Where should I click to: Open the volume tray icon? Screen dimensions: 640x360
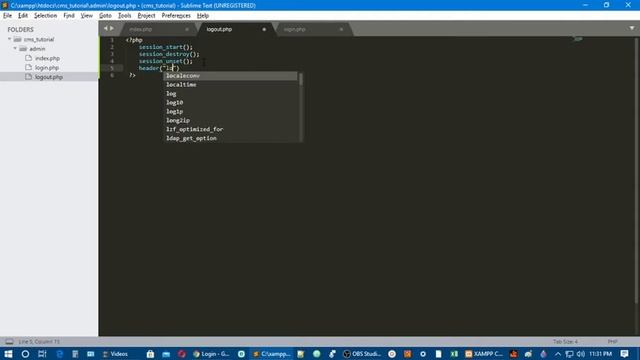pos(580,354)
